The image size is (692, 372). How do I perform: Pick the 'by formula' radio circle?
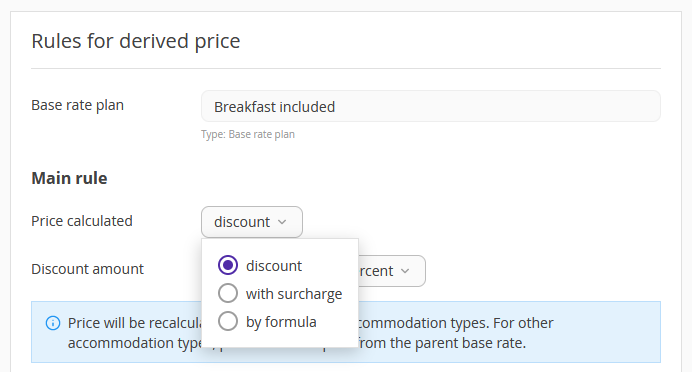click(x=228, y=321)
